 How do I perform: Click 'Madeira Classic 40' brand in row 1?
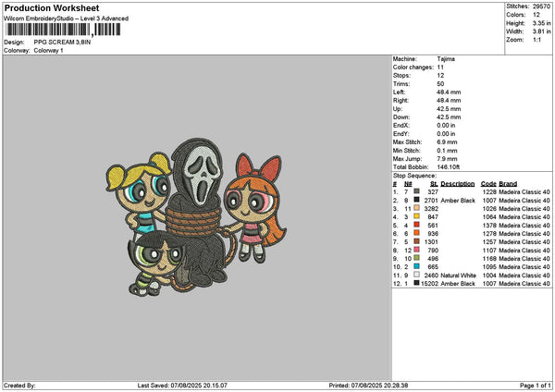(x=524, y=192)
